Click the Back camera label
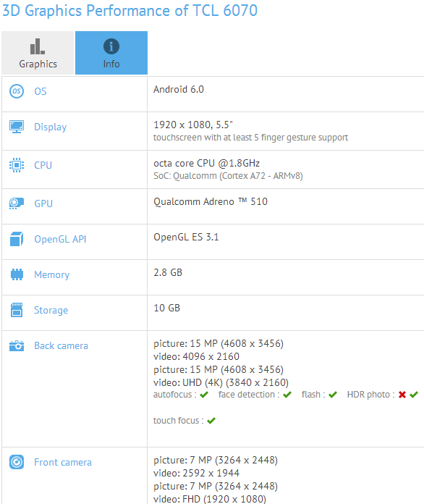 coord(61,345)
